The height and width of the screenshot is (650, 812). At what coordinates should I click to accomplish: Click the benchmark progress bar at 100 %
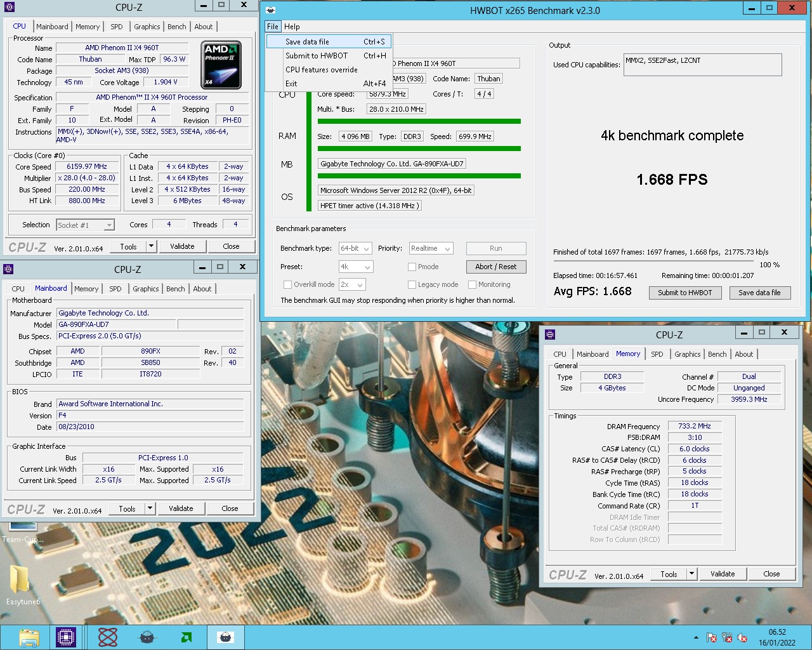(653, 262)
